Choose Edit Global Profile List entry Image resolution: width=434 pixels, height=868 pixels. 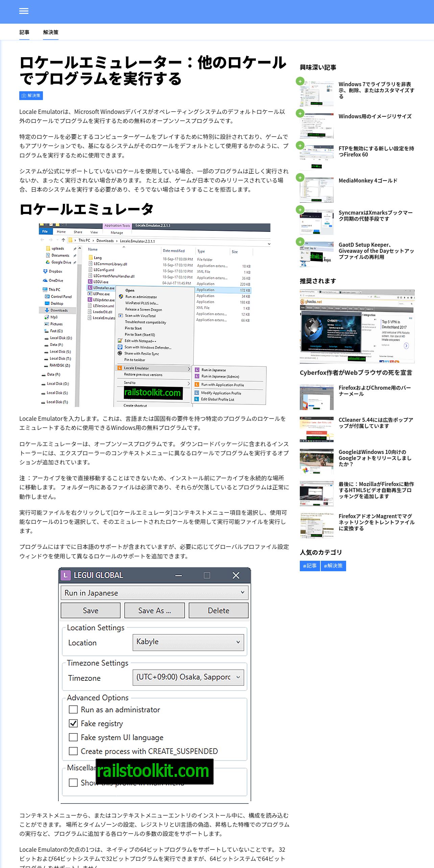click(217, 399)
